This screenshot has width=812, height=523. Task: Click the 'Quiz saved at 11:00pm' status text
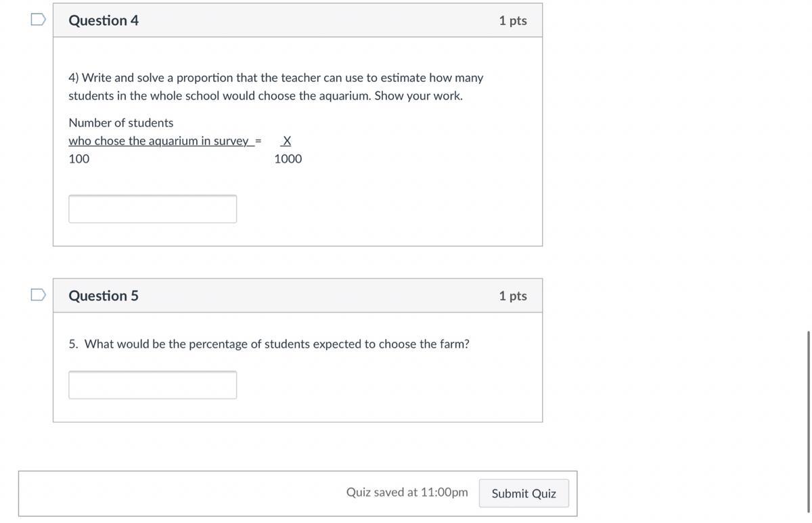(407, 492)
